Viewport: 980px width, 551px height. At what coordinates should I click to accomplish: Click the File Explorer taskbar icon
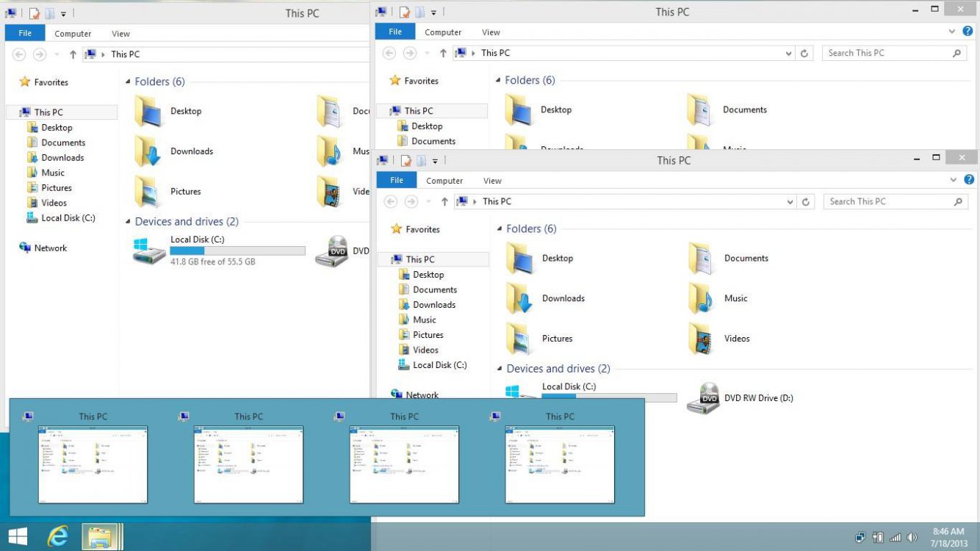(101, 537)
